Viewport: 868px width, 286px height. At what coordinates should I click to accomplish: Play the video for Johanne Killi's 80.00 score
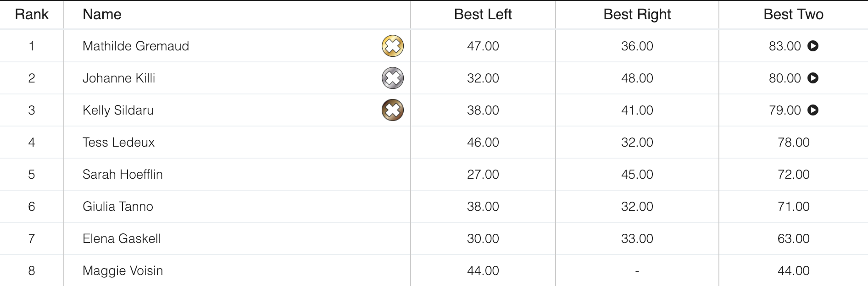814,78
